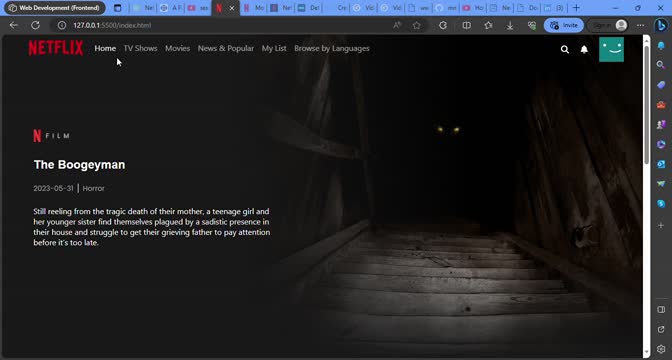The height and width of the screenshot is (360, 672).
Task: Open My List link
Action: point(274,48)
